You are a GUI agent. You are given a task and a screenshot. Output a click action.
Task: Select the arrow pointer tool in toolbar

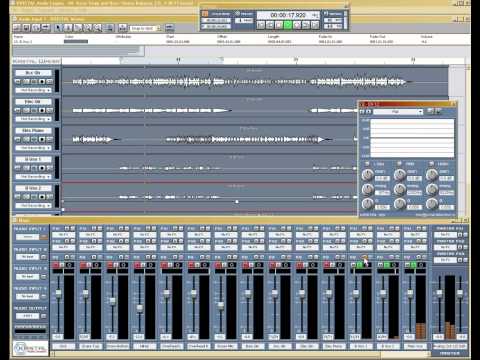pyautogui.click(x=59, y=28)
